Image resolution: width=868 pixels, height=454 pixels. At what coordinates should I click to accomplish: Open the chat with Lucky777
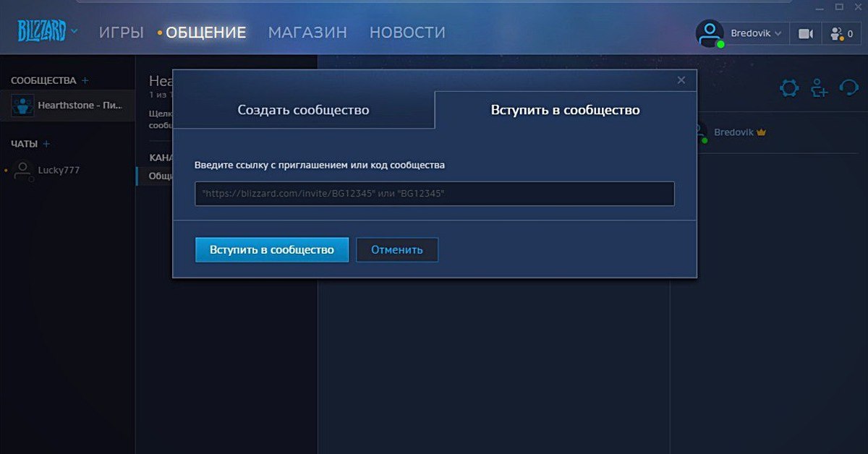point(58,171)
